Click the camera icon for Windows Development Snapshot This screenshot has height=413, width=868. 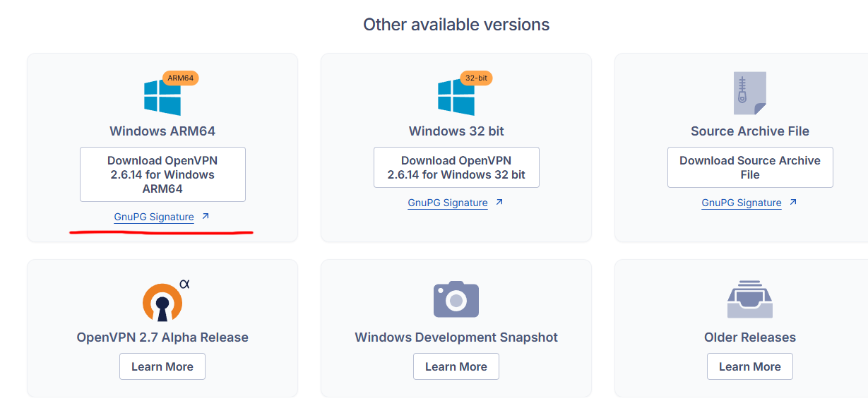pyautogui.click(x=456, y=299)
